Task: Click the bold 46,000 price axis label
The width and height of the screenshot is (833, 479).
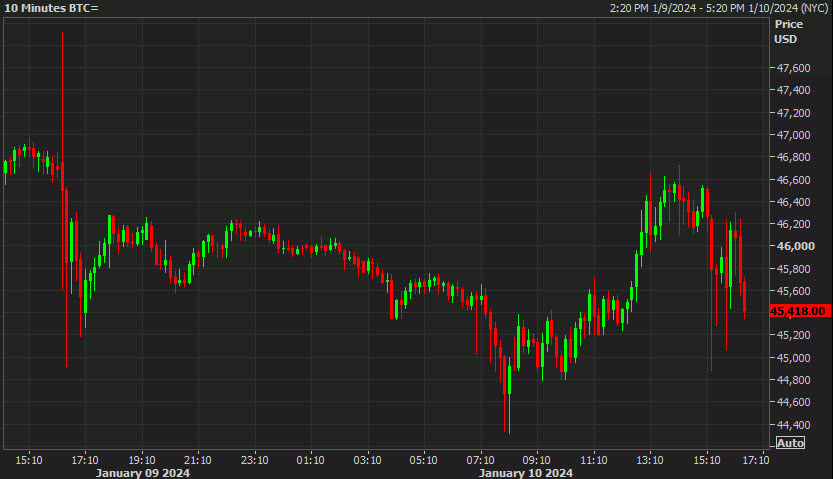Action: (795, 246)
